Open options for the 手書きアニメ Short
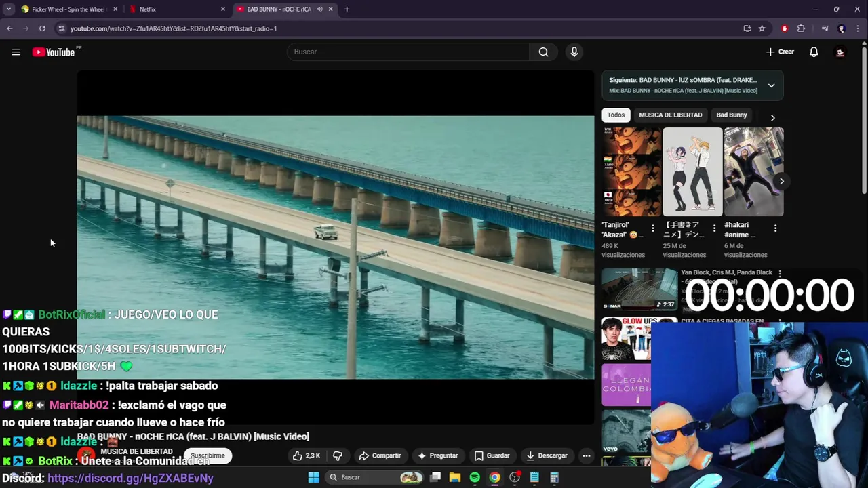868x488 pixels. coord(714,228)
